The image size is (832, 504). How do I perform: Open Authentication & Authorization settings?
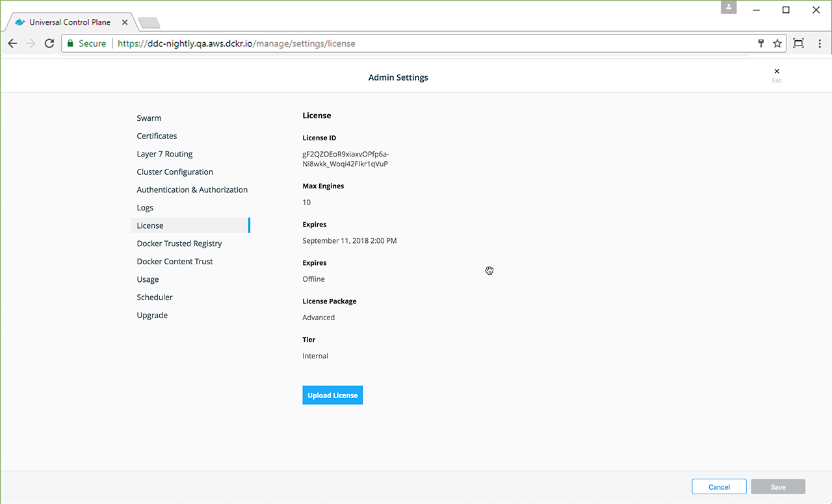point(192,190)
